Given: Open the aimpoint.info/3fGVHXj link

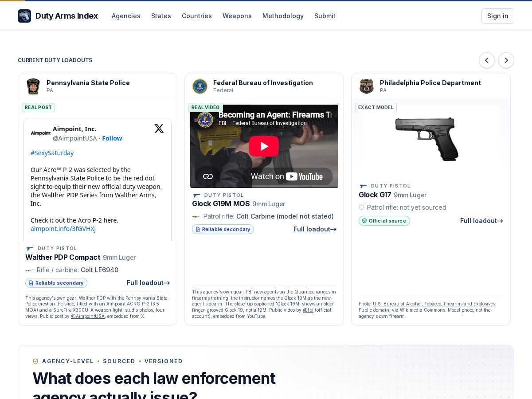Looking at the screenshot, I should click(63, 229).
